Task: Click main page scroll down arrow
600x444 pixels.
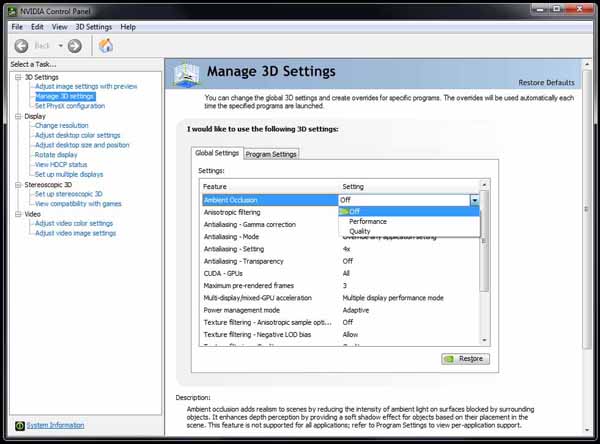Action: coord(587,430)
